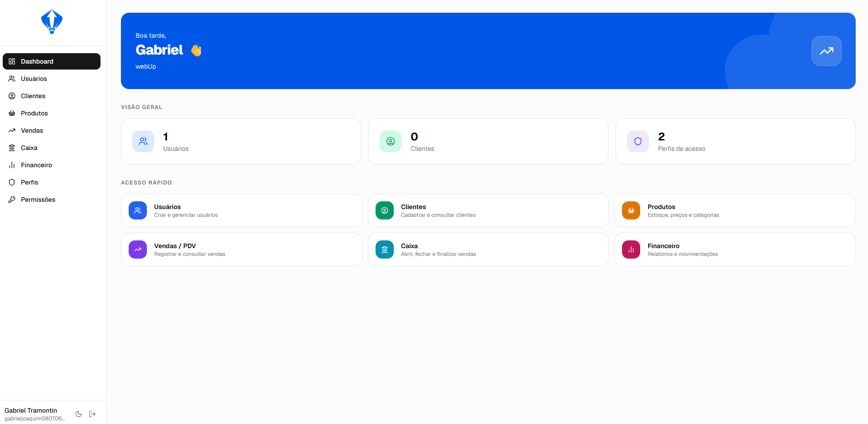
Task: Click the blue Usuários quick access icon
Action: coord(138,210)
